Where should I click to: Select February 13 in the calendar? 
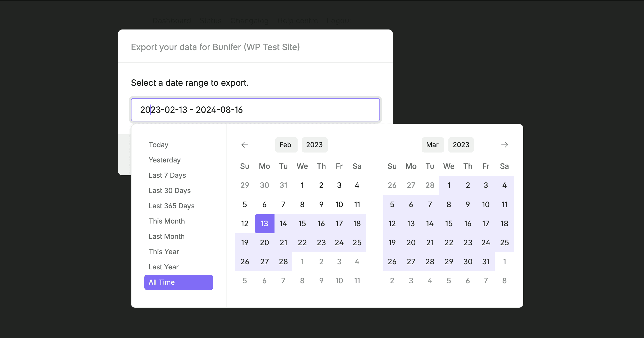pyautogui.click(x=264, y=223)
